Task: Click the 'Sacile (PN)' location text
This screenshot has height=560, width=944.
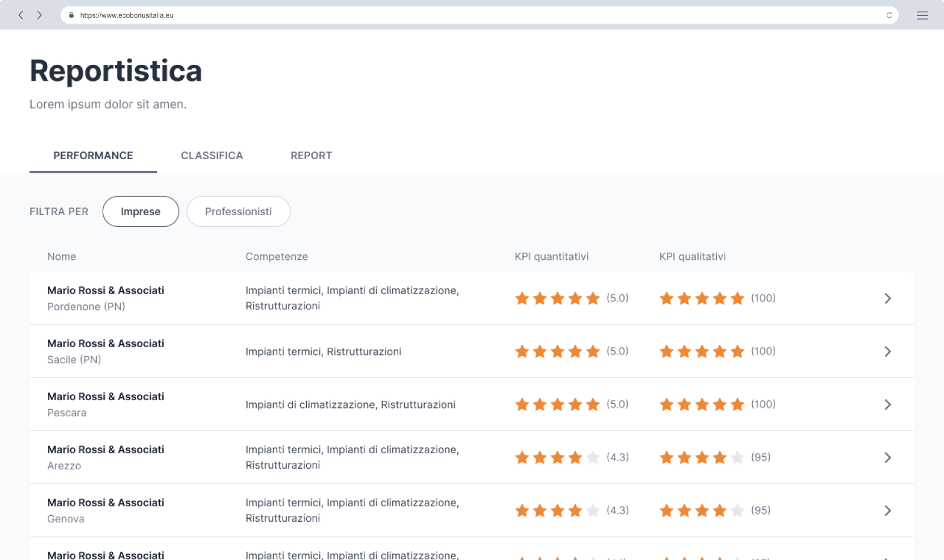Action: 74,360
